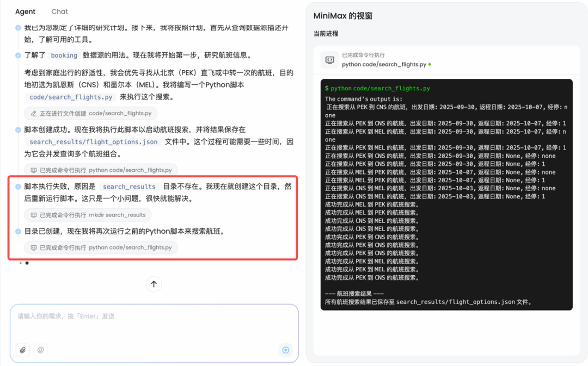588x366 pixels.
Task: Click the search_results/flight_options.json inline code
Action: 94,142
